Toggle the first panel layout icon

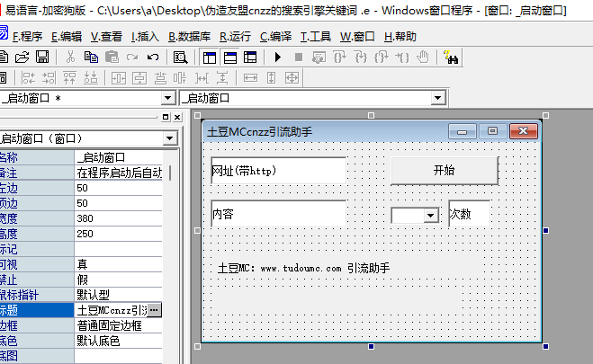point(210,58)
